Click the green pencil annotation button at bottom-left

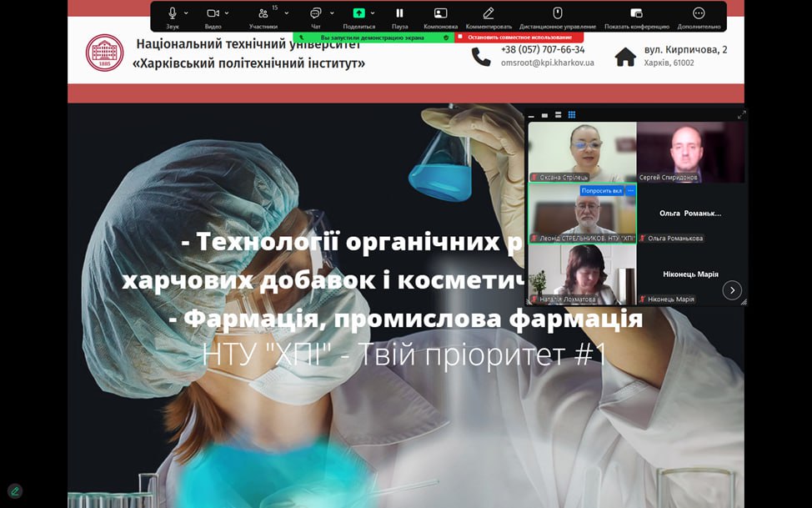[x=14, y=490]
